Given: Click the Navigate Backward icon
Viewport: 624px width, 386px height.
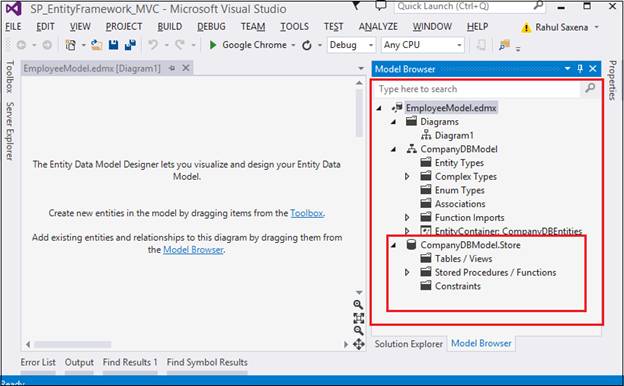Looking at the screenshot, I should pyautogui.click(x=21, y=45).
